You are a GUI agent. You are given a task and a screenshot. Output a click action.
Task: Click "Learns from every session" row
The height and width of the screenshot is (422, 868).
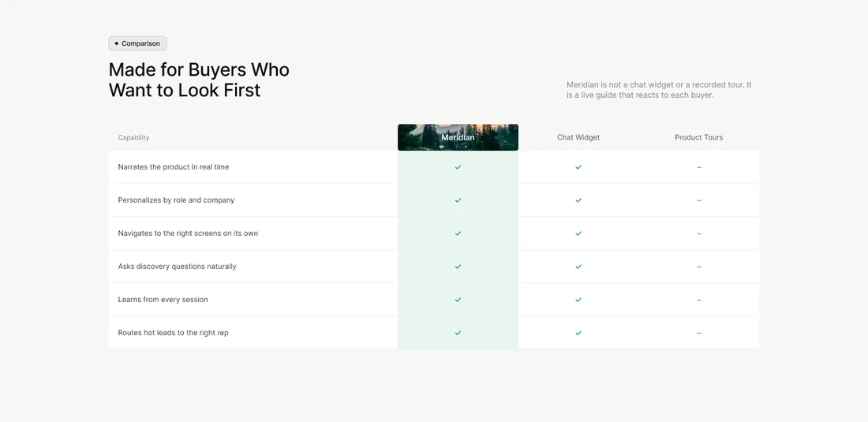(x=433, y=300)
